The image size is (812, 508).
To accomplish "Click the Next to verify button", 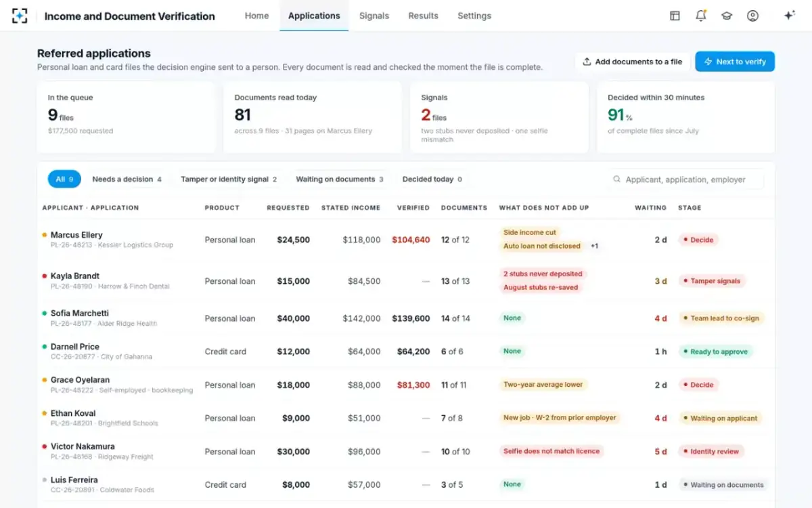I will pos(735,62).
